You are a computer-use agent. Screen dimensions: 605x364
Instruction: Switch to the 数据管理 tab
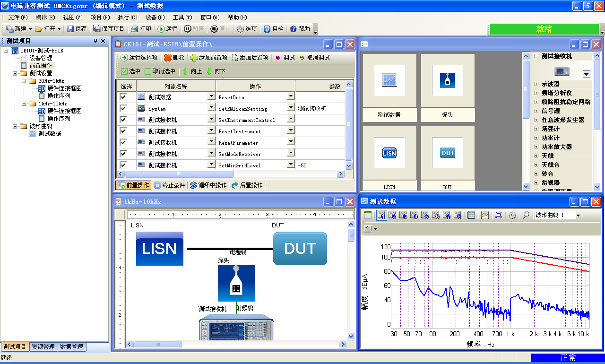(71, 347)
